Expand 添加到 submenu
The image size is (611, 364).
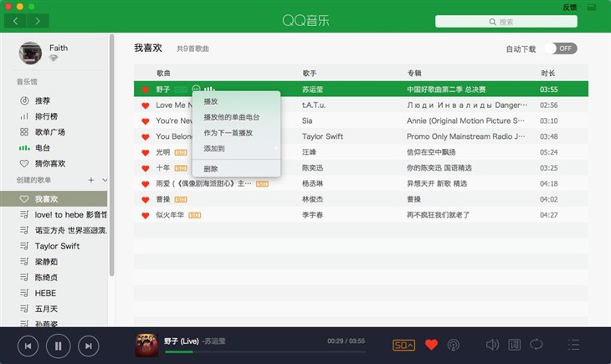point(236,148)
